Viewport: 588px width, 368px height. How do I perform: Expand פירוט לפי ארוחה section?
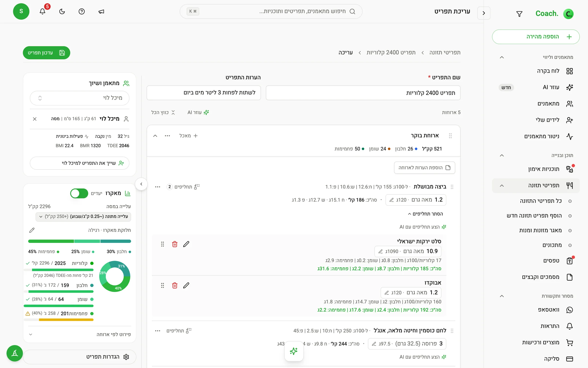(80, 334)
